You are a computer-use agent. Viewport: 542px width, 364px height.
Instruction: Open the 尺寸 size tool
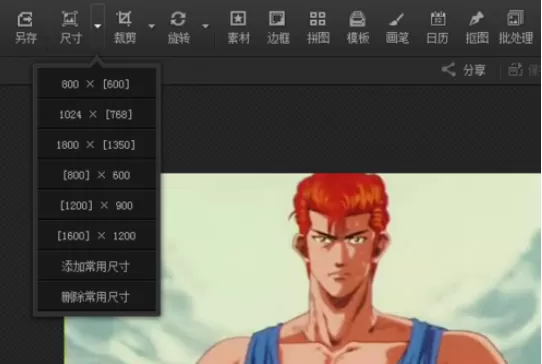70,27
